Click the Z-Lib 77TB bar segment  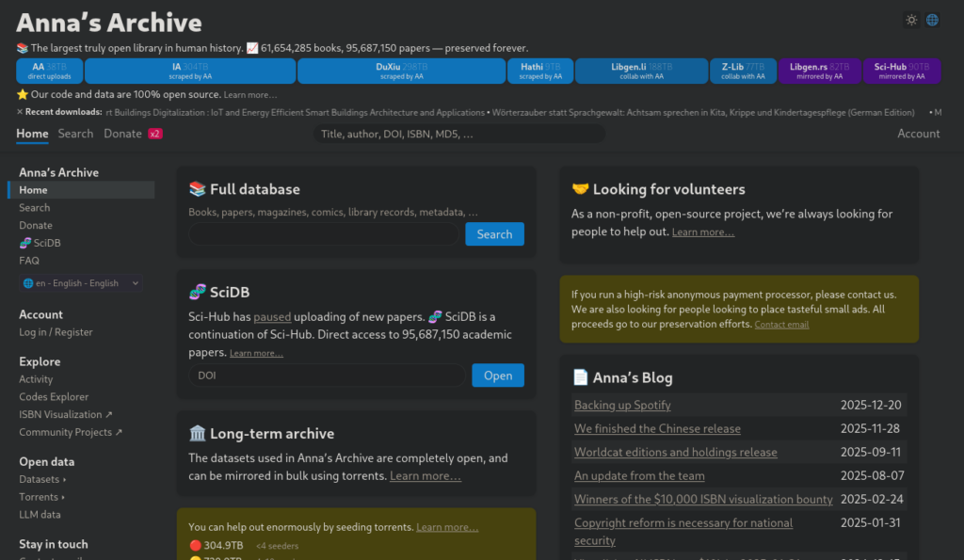tap(743, 72)
